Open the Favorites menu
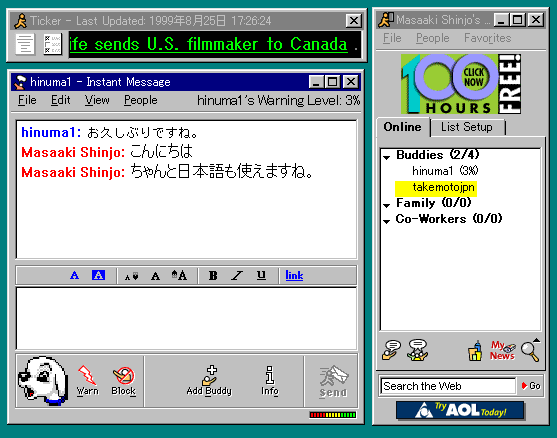This screenshot has width=557, height=438. click(x=487, y=38)
